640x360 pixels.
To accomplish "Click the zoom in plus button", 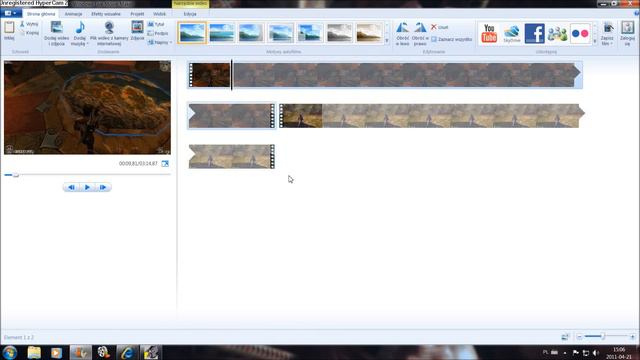I will coord(632,337).
